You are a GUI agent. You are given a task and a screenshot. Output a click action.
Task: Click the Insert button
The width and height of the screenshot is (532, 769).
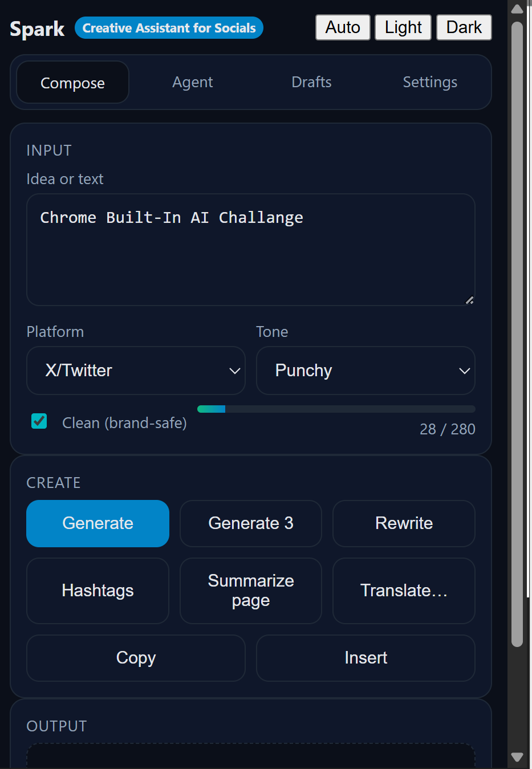366,658
